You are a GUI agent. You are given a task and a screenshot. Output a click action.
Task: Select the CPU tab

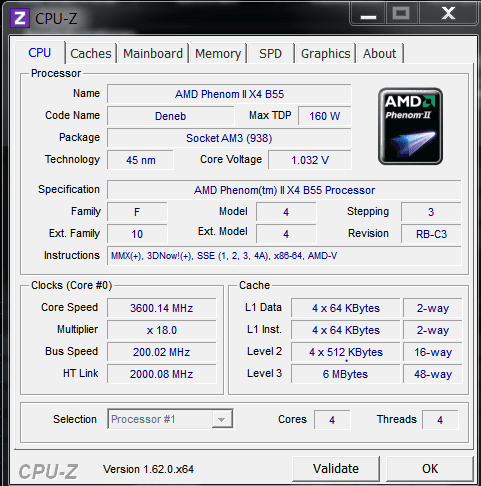(x=40, y=53)
